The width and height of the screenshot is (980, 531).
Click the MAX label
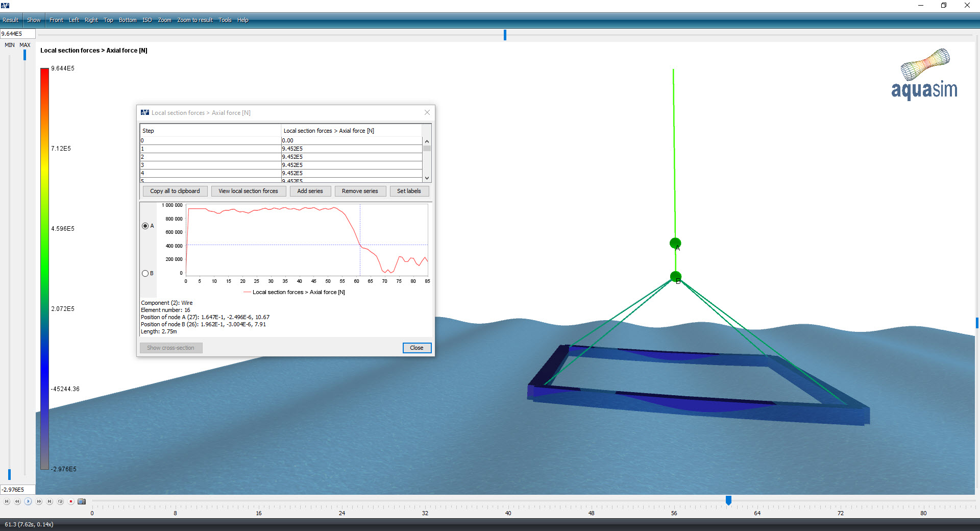pos(25,45)
